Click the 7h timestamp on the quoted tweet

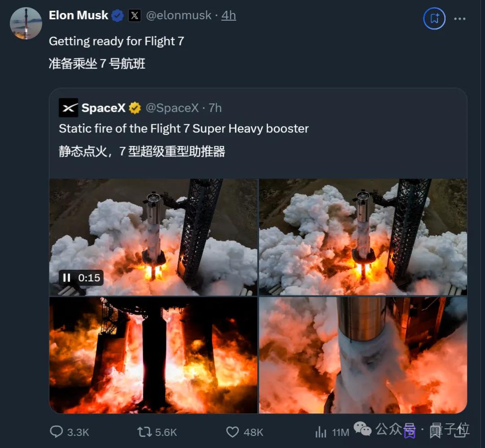[216, 108]
